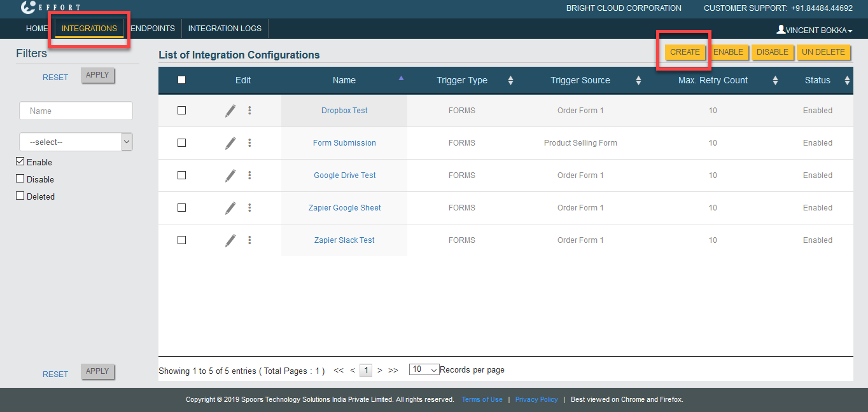Sort by Max. Retry Count column arrows
The width and height of the screenshot is (868, 412).
pyautogui.click(x=775, y=81)
